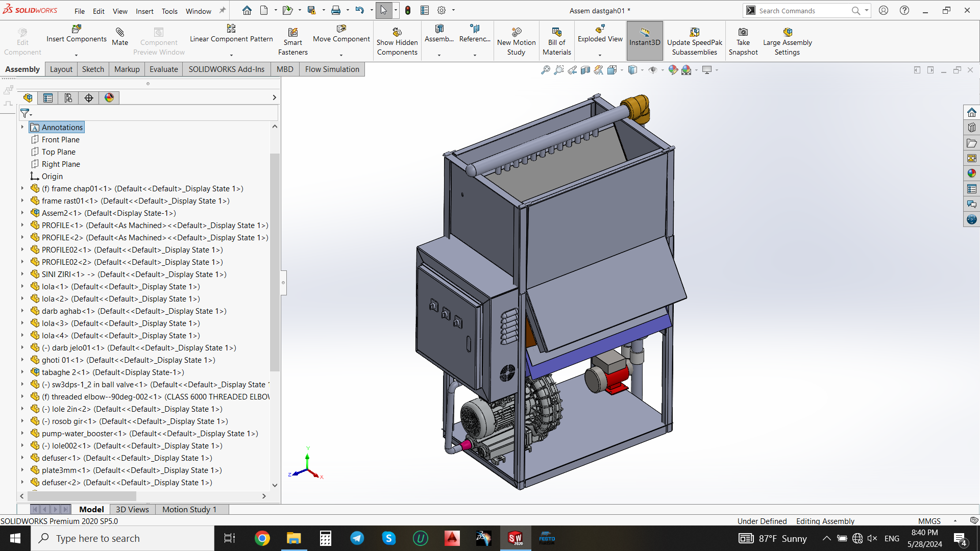Toggle the Instant3D button

[645, 41]
